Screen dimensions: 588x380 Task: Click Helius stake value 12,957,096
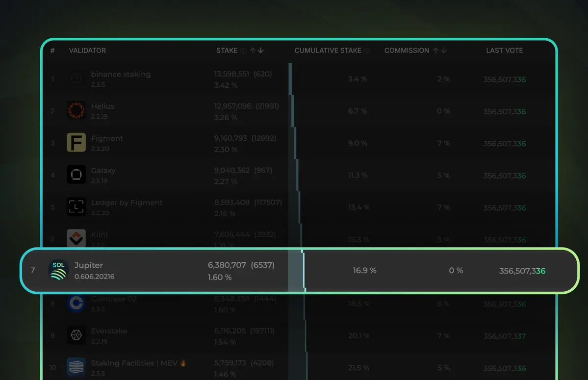232,106
